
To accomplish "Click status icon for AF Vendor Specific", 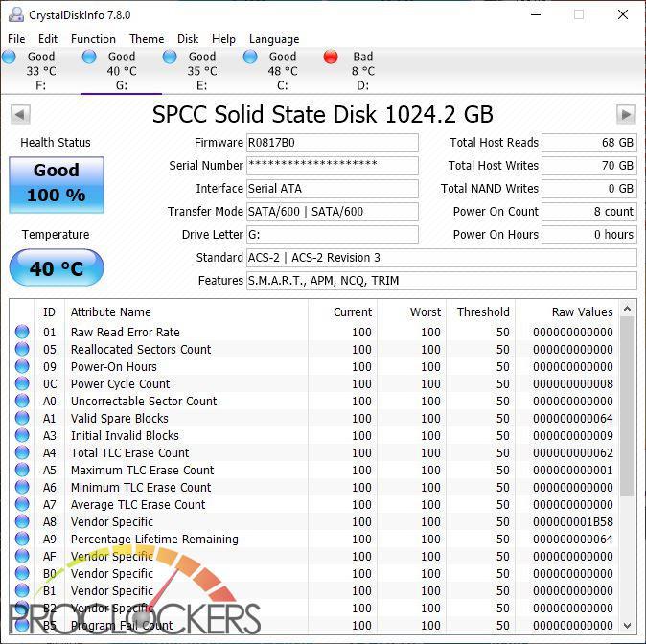I will point(22,556).
